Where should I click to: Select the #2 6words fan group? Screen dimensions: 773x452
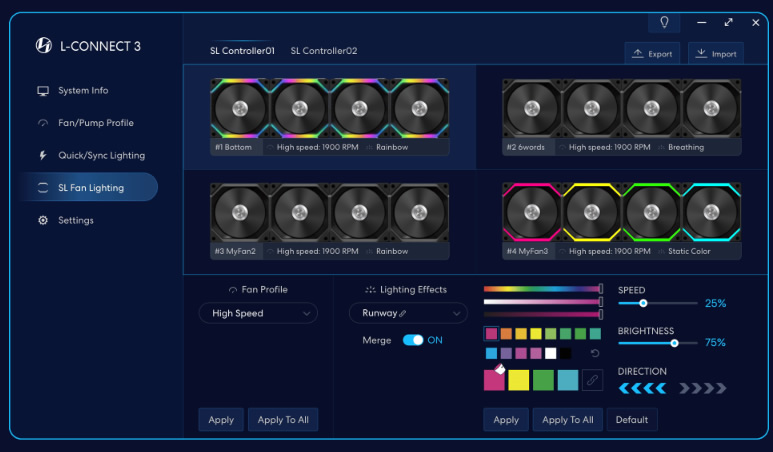pos(622,117)
